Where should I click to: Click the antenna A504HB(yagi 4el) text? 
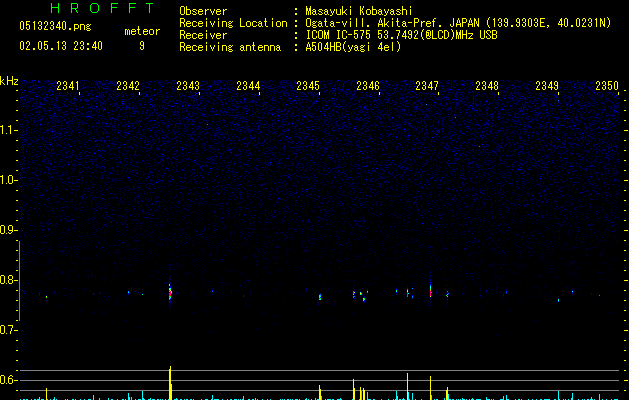(x=353, y=47)
